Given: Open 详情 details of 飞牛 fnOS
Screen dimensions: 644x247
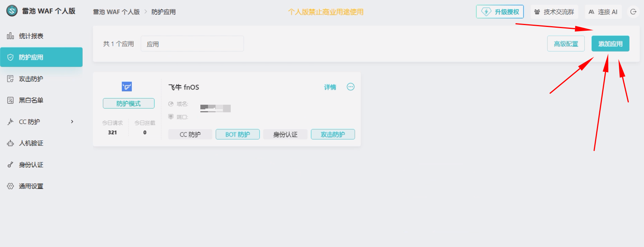Looking at the screenshot, I should 330,87.
